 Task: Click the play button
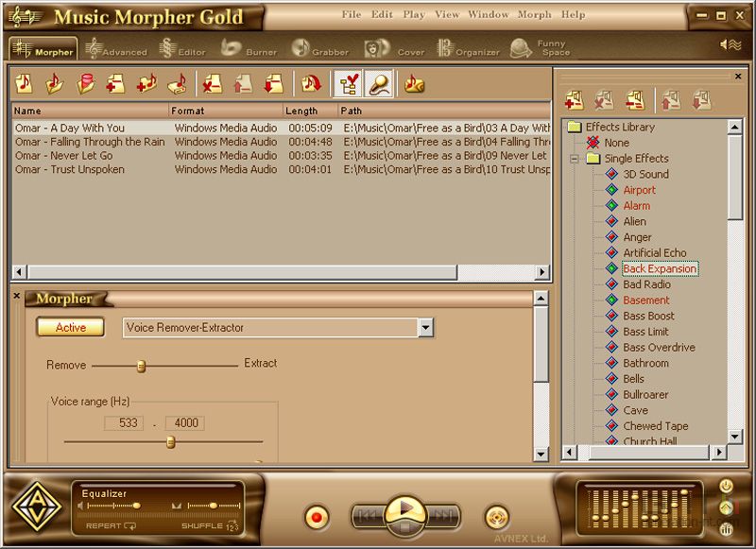(405, 509)
